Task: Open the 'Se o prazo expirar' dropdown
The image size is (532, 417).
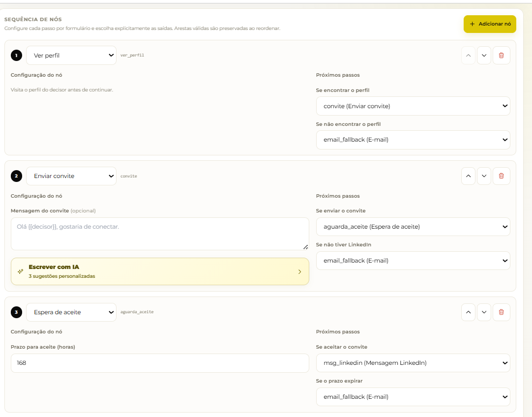Action: click(413, 397)
